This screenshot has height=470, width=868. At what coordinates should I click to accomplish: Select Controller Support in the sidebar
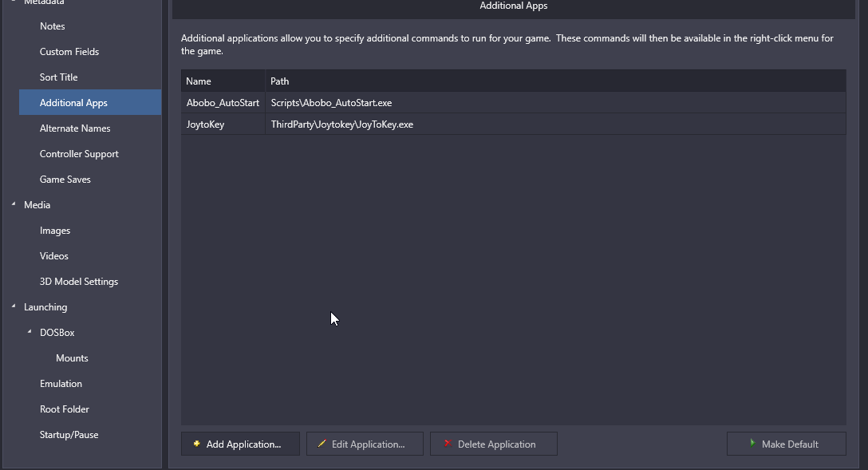[x=79, y=154]
